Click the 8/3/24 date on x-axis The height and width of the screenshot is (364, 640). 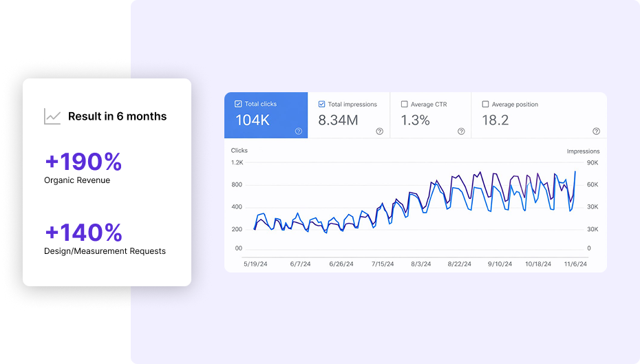pyautogui.click(x=420, y=264)
